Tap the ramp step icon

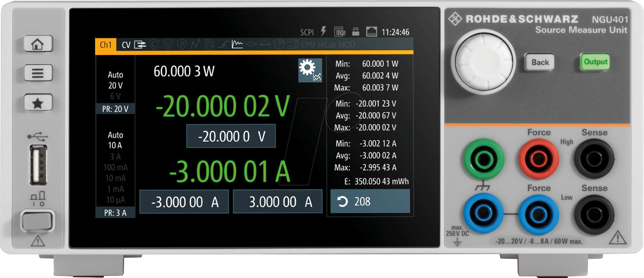(223, 45)
